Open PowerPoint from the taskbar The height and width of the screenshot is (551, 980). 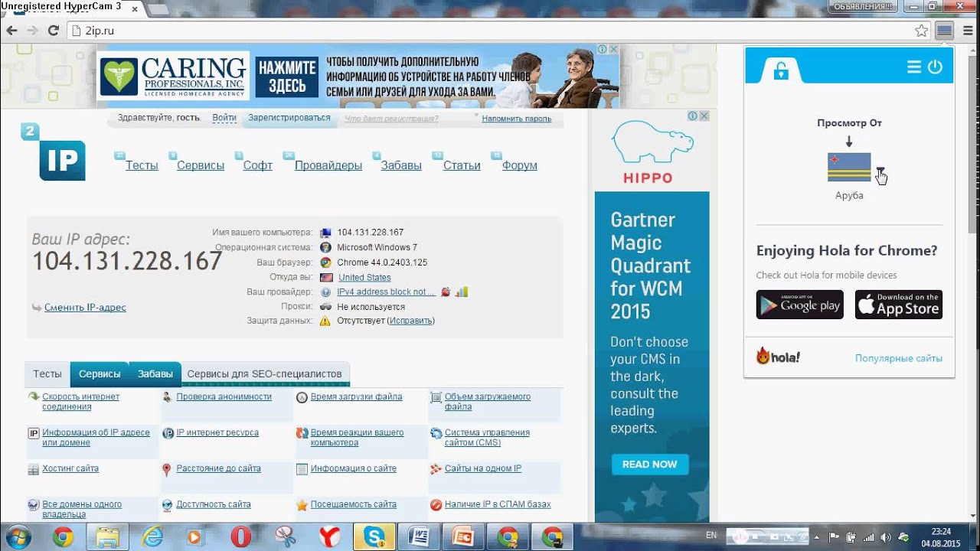coord(462,536)
